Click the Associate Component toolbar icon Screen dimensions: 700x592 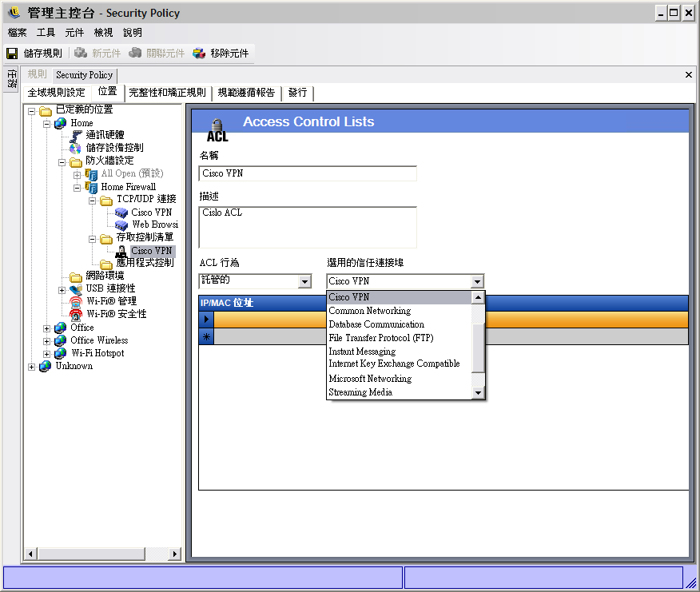coord(135,53)
